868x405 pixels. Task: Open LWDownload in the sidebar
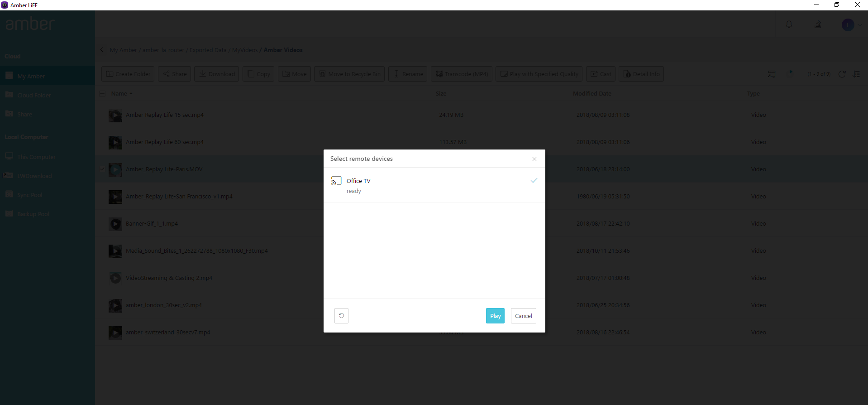click(x=48, y=175)
